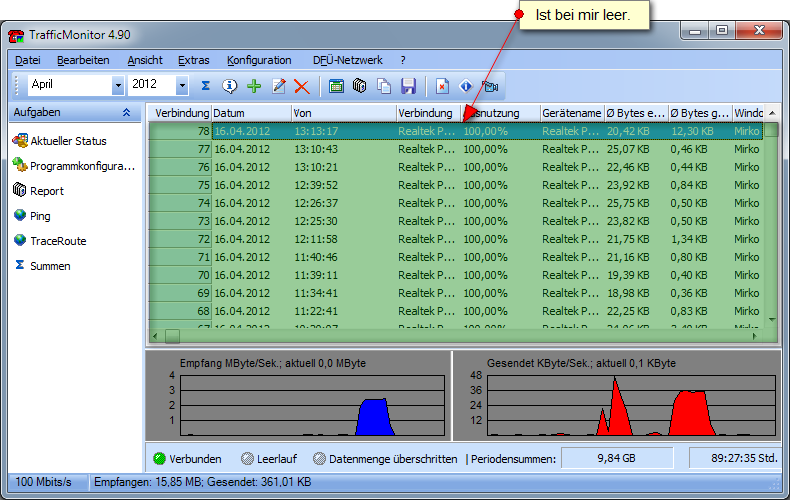
Task: Click the 9,84 GB period sum field
Action: tap(617, 458)
